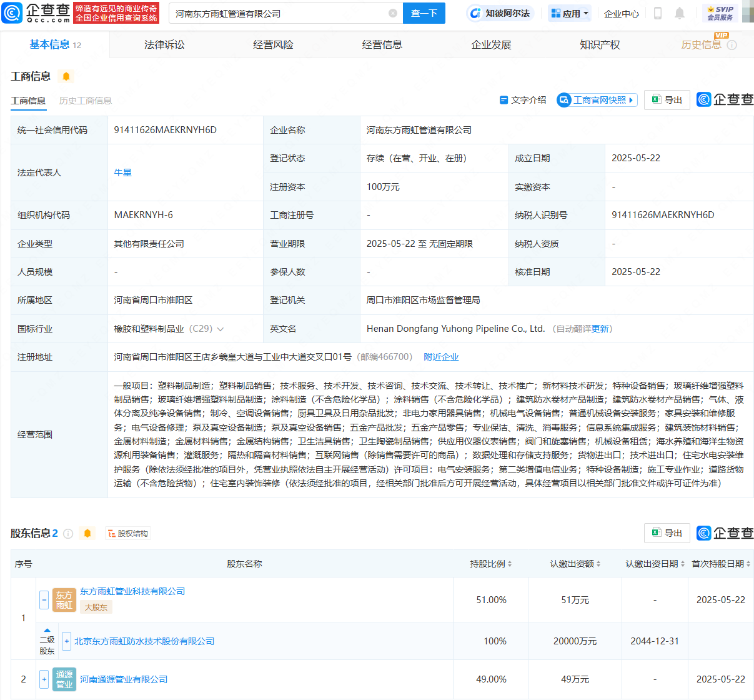Click the 其他有限责任公司 company type value

[x=149, y=244]
